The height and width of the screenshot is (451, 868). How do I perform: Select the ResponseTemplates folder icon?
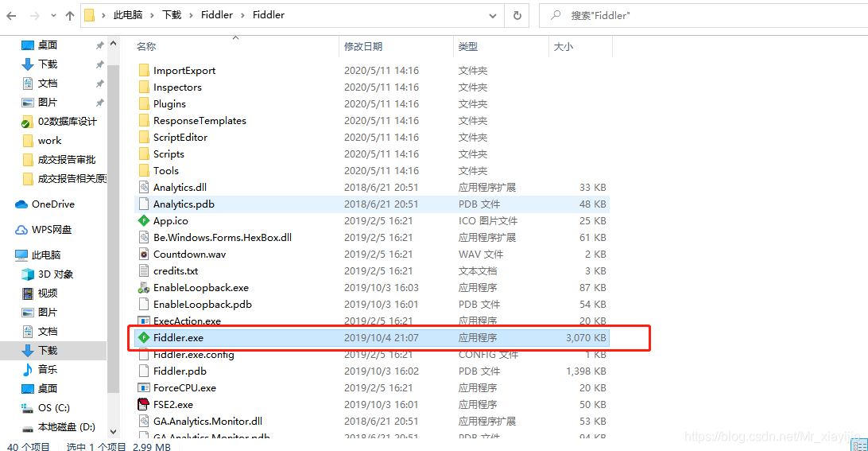144,120
